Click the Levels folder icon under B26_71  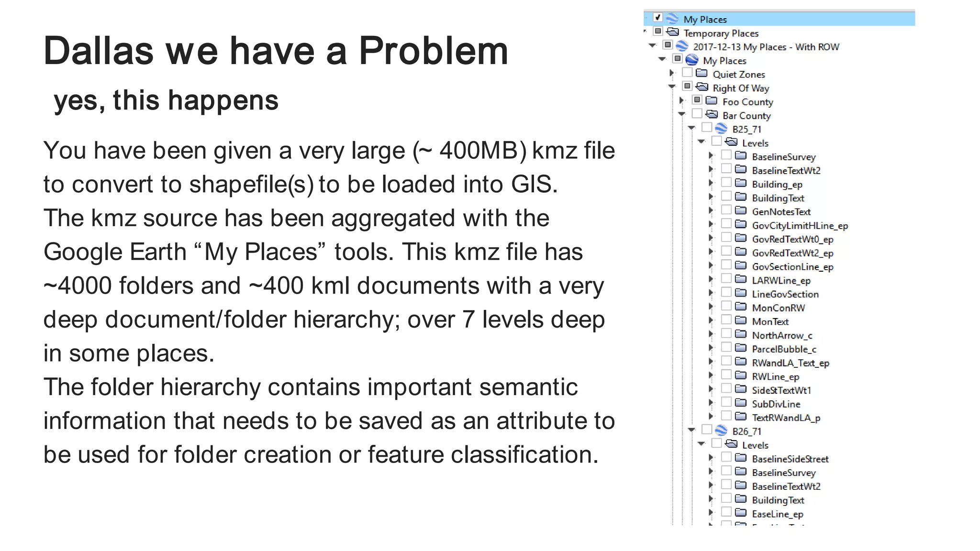[x=731, y=444]
